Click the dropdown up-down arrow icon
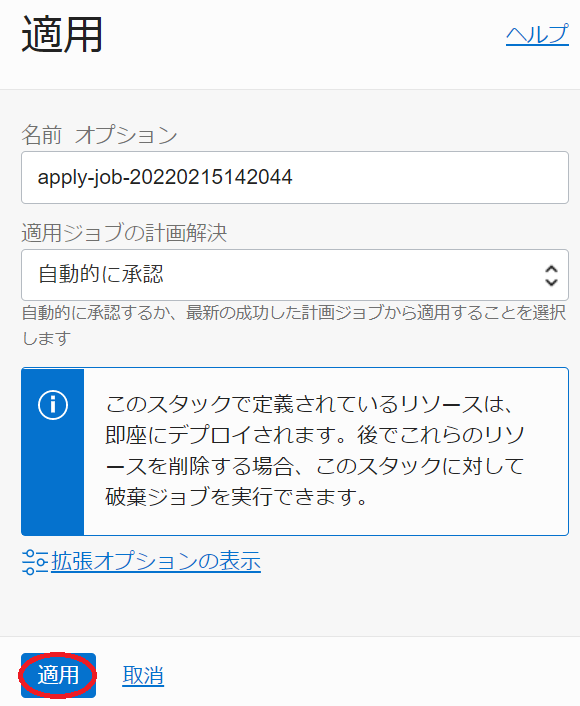The image size is (580, 706). click(x=551, y=275)
